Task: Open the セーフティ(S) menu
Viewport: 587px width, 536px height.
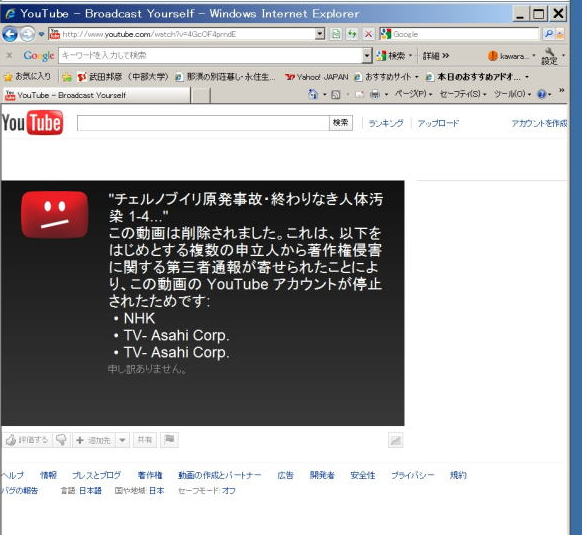Action: click(x=462, y=94)
